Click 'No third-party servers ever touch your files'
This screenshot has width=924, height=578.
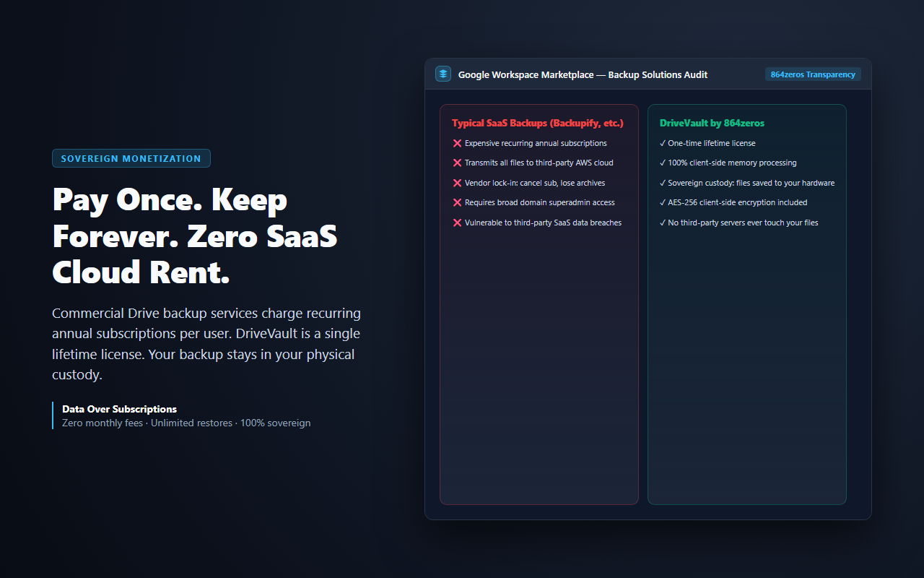pos(739,223)
